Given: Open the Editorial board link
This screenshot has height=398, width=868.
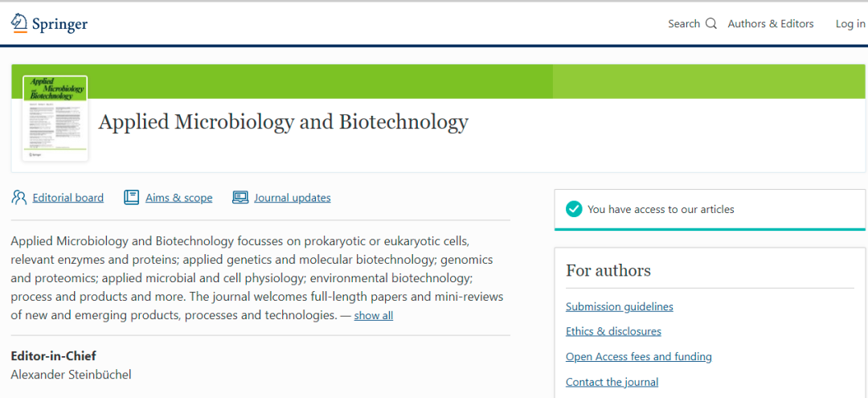Looking at the screenshot, I should tap(68, 198).
